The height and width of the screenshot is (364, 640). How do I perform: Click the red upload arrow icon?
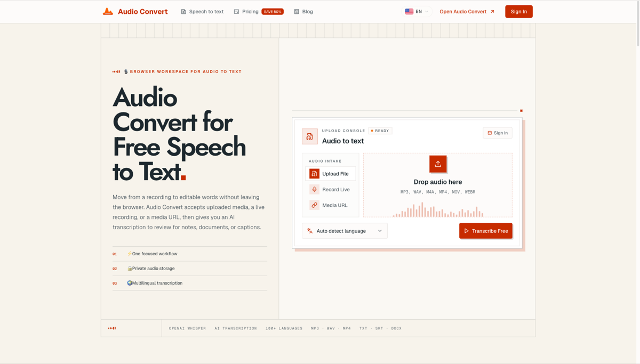click(438, 164)
